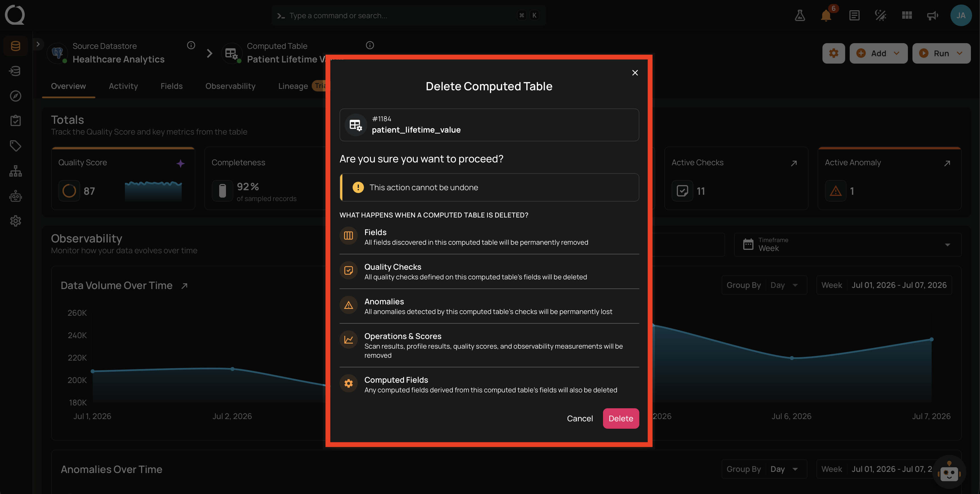Open the Settings gear sidebar icon
The width and height of the screenshot is (980, 494).
coord(16,221)
